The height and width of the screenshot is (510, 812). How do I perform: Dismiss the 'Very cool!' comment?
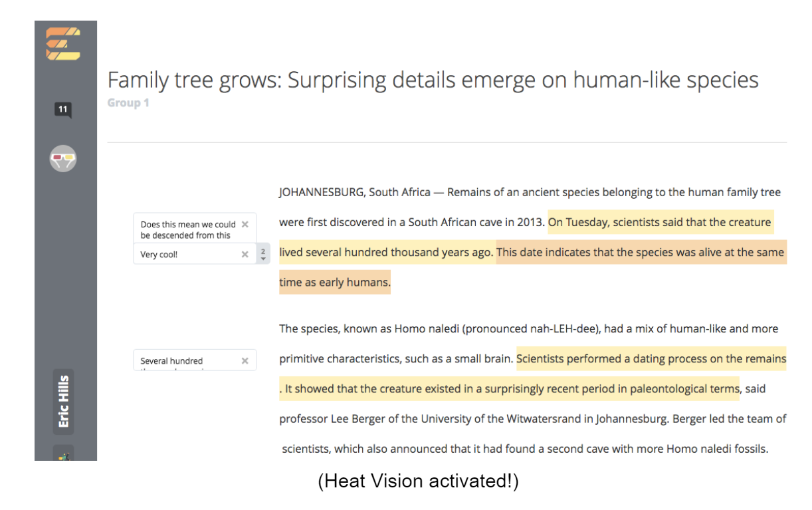point(245,254)
